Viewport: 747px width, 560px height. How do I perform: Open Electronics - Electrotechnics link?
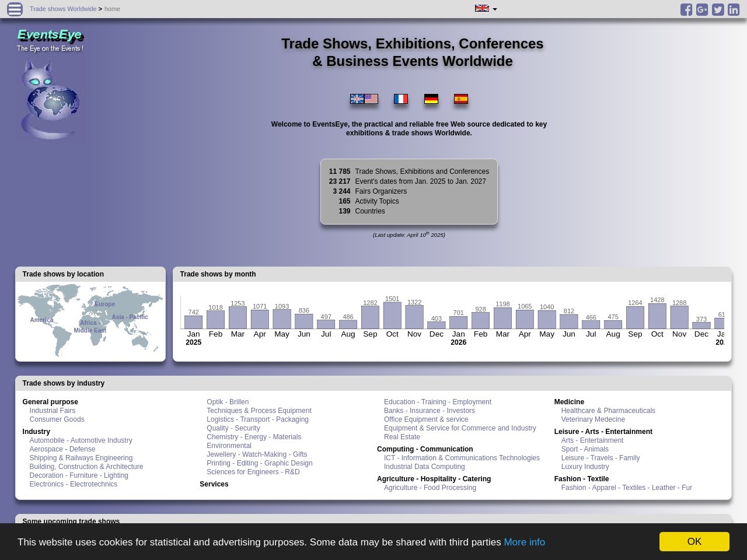click(74, 484)
